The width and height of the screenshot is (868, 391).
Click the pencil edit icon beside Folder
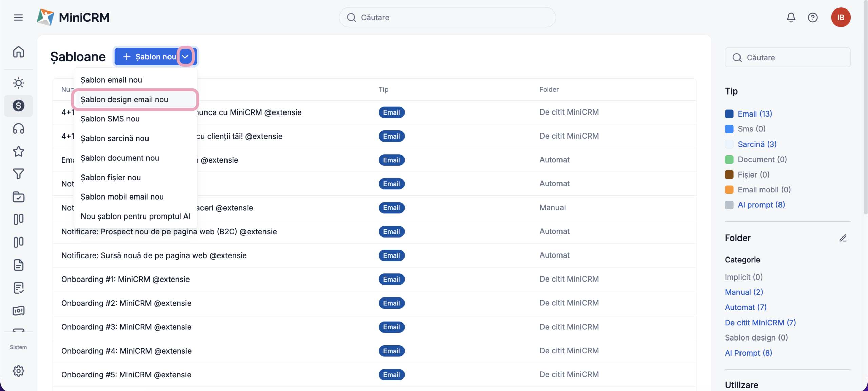(x=843, y=238)
